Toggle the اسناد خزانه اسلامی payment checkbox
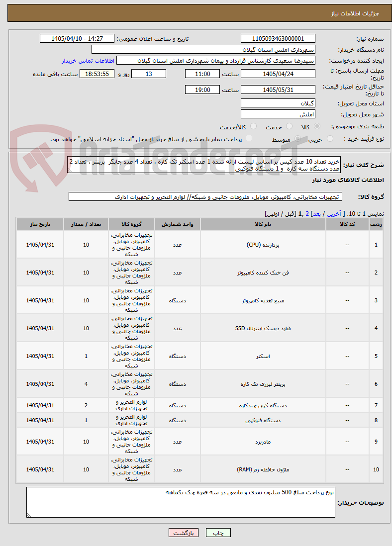Screen dimensions: 392x546 click(249, 138)
